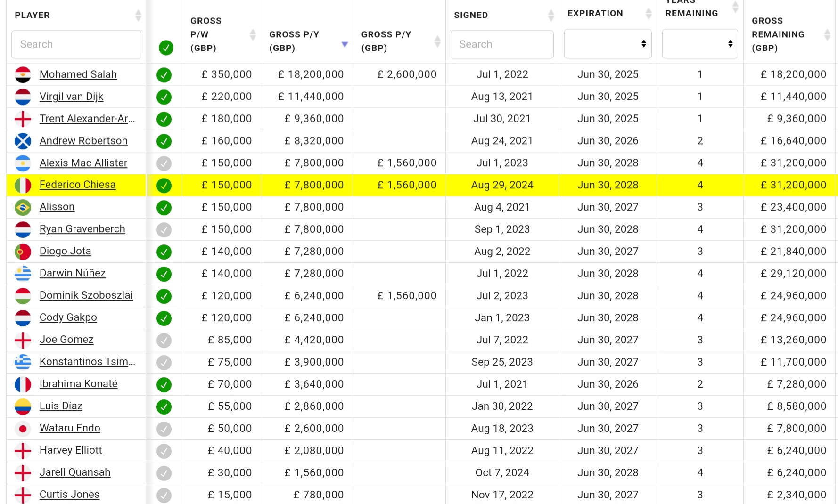This screenshot has width=838, height=504.
Task: Open Mohamed Salah player link
Action: coord(78,74)
